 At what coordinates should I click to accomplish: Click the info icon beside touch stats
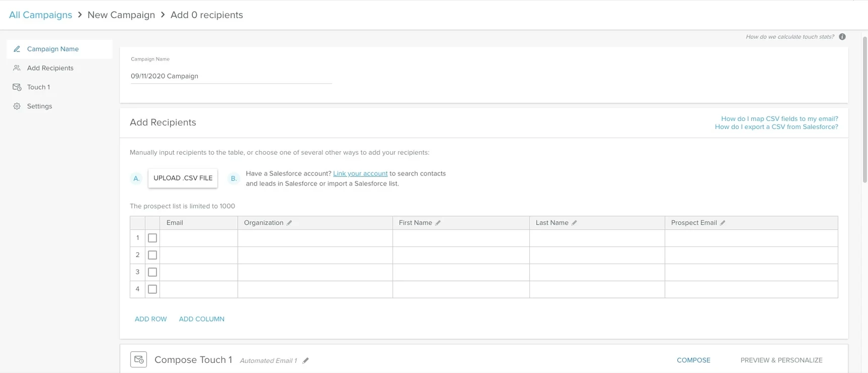tap(842, 37)
